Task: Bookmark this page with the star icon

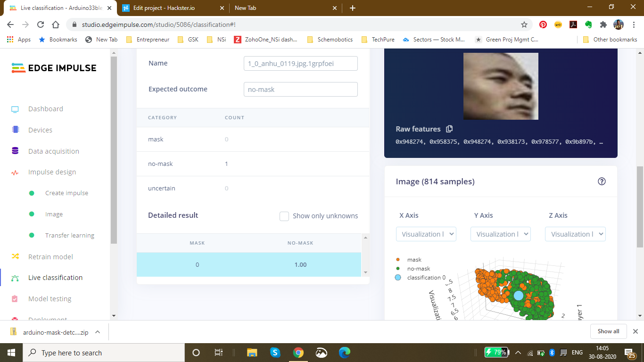Action: pos(524,25)
